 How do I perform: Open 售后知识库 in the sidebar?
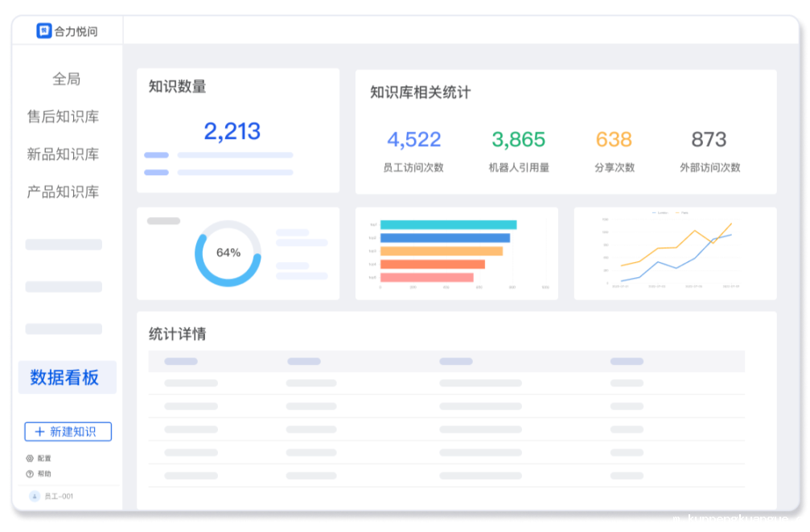click(63, 117)
